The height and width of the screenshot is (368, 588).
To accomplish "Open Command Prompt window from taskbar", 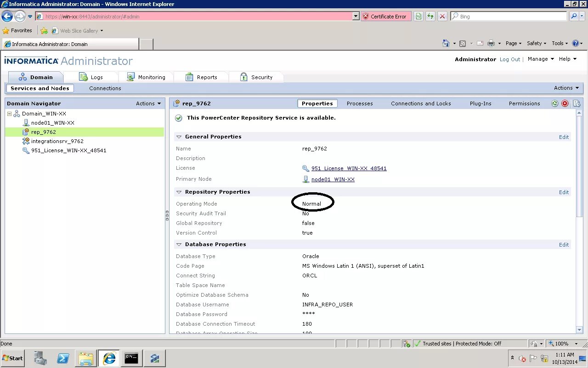I will click(x=131, y=358).
